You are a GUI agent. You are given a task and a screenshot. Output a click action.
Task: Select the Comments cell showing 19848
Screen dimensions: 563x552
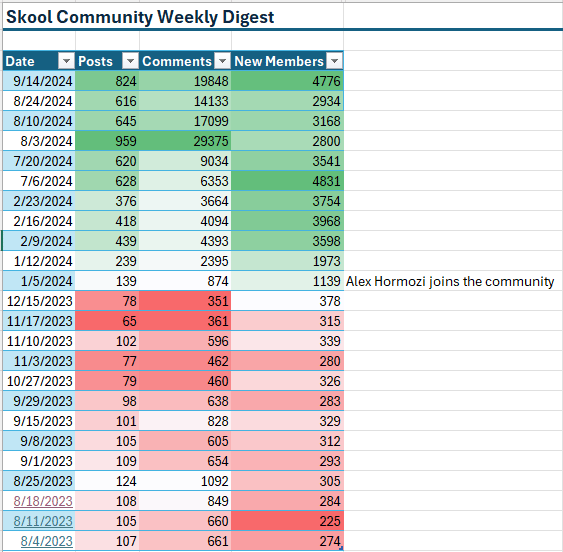[x=185, y=81]
